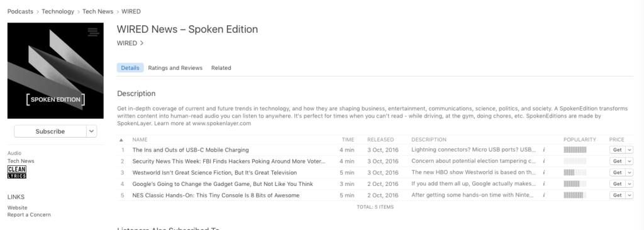This screenshot has height=230, width=644.
Task: Open the Website link under Links
Action: [17, 208]
